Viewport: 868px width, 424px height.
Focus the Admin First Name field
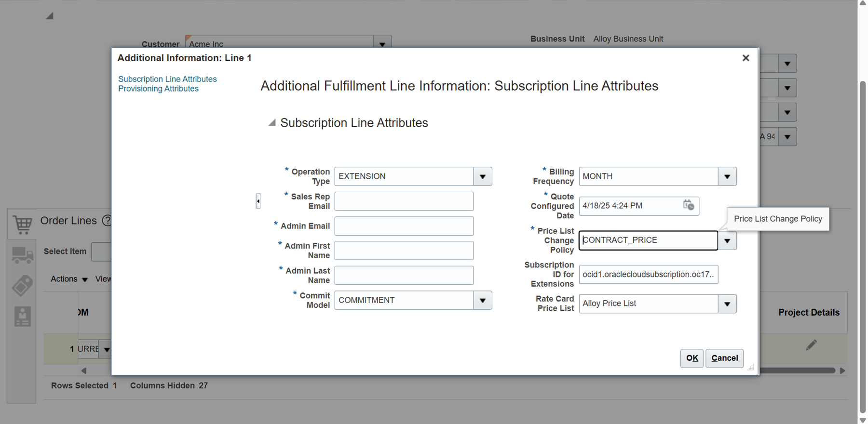tap(404, 251)
